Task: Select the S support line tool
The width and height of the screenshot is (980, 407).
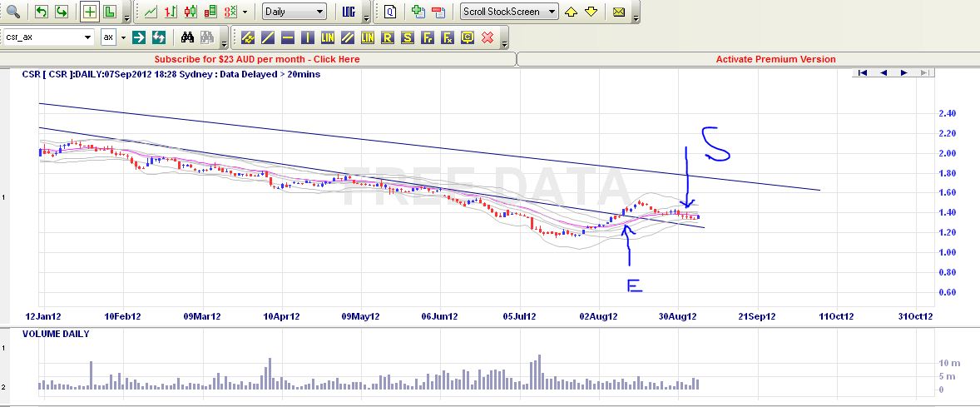Action: click(408, 37)
